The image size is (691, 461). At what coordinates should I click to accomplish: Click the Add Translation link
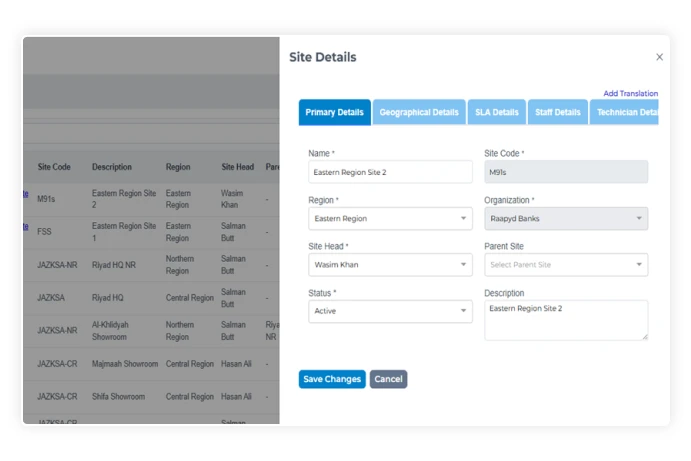point(630,93)
